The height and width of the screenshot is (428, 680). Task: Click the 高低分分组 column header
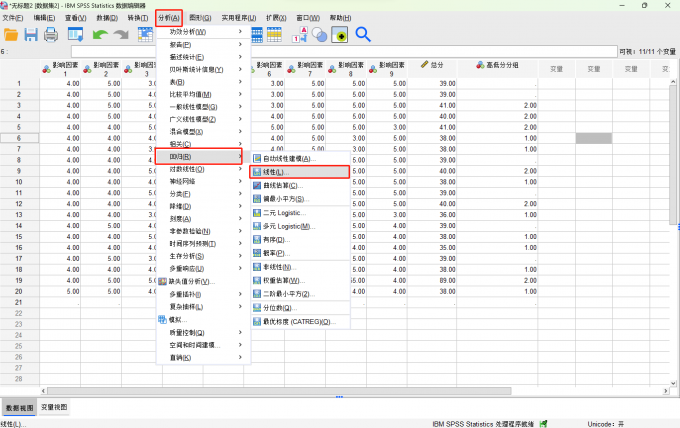click(x=497, y=68)
